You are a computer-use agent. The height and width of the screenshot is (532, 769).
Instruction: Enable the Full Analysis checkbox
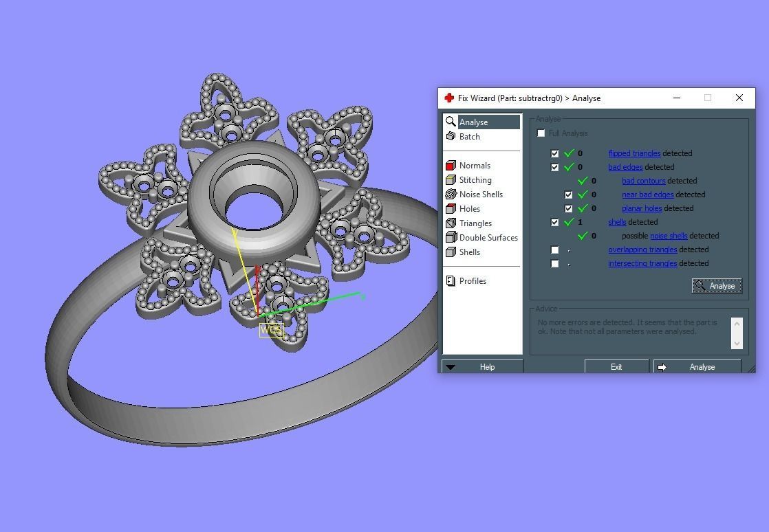coord(541,133)
